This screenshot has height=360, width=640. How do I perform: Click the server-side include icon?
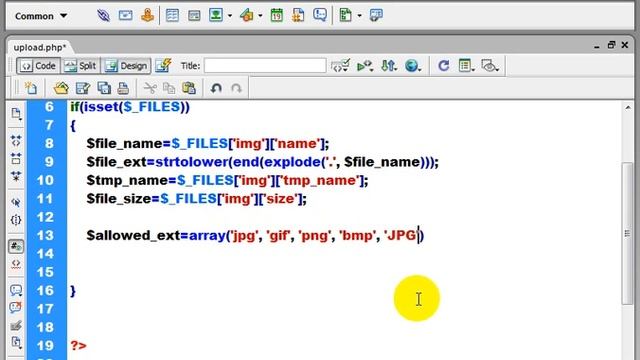coord(298,16)
